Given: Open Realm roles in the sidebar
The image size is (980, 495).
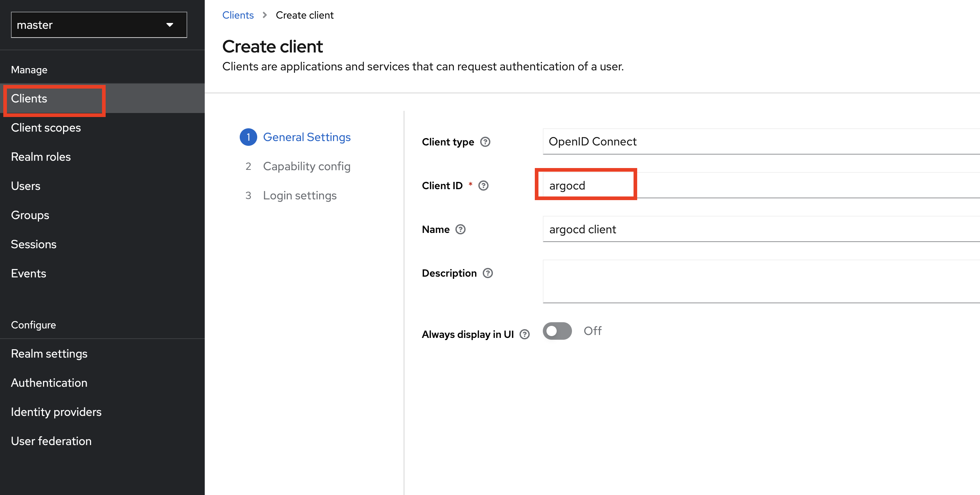Looking at the screenshot, I should [x=41, y=157].
